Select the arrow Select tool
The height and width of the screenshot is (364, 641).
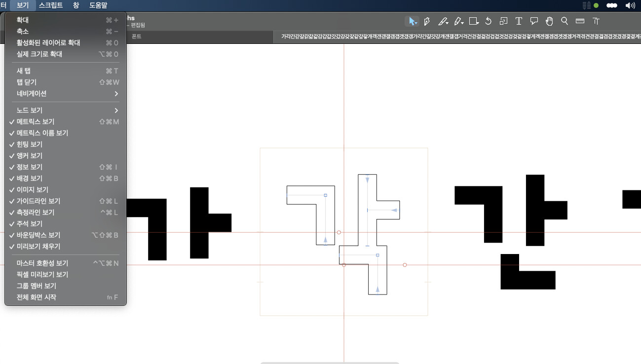tap(411, 21)
